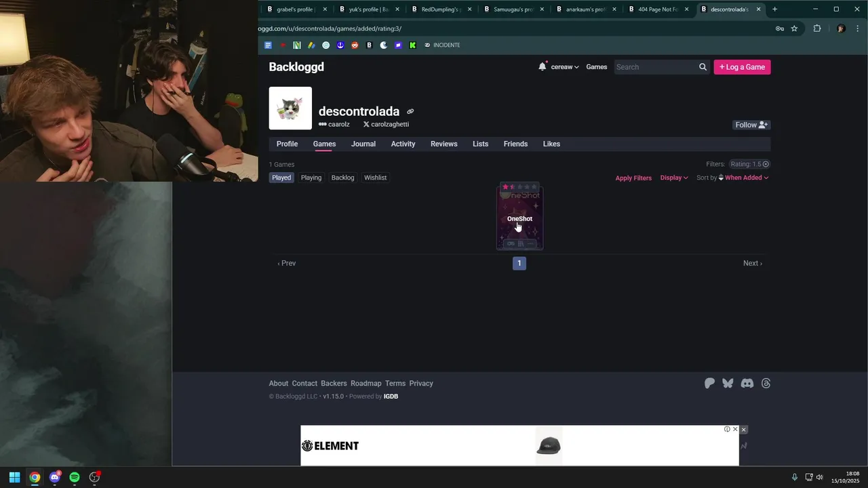The image size is (868, 488).
Task: Open the more options dots on OneShot
Action: pos(530,243)
